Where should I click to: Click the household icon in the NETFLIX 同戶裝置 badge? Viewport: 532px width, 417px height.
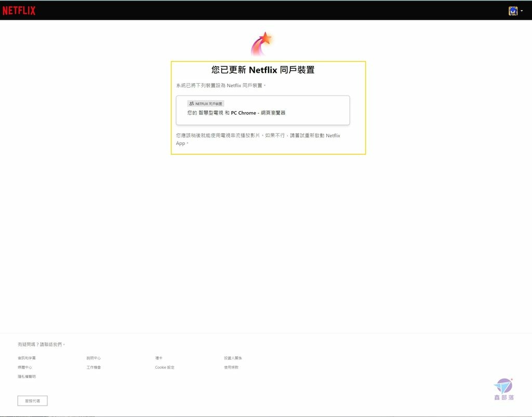(x=192, y=103)
